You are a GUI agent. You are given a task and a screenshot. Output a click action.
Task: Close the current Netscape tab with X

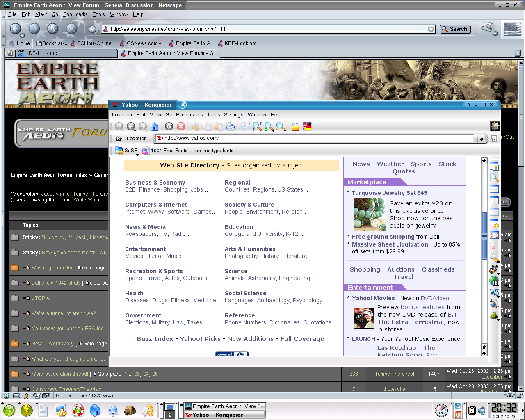(518, 53)
